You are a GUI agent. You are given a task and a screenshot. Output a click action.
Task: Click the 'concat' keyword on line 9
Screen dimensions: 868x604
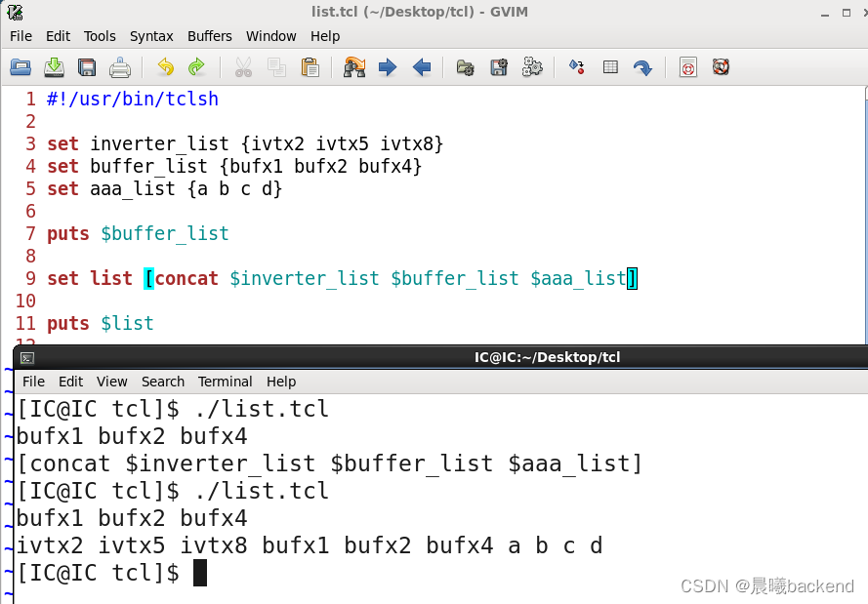186,279
